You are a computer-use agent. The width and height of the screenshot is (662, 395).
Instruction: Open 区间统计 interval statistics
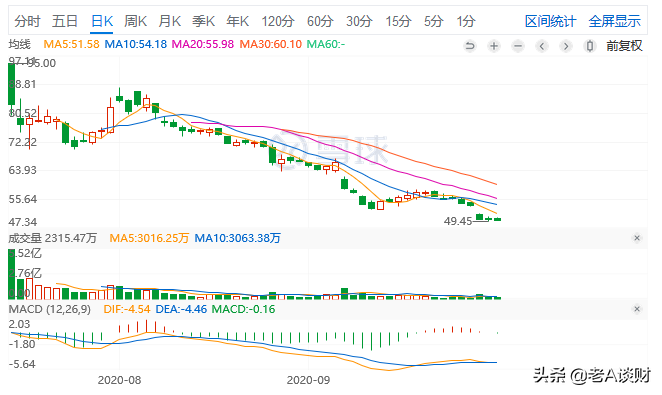[550, 21]
